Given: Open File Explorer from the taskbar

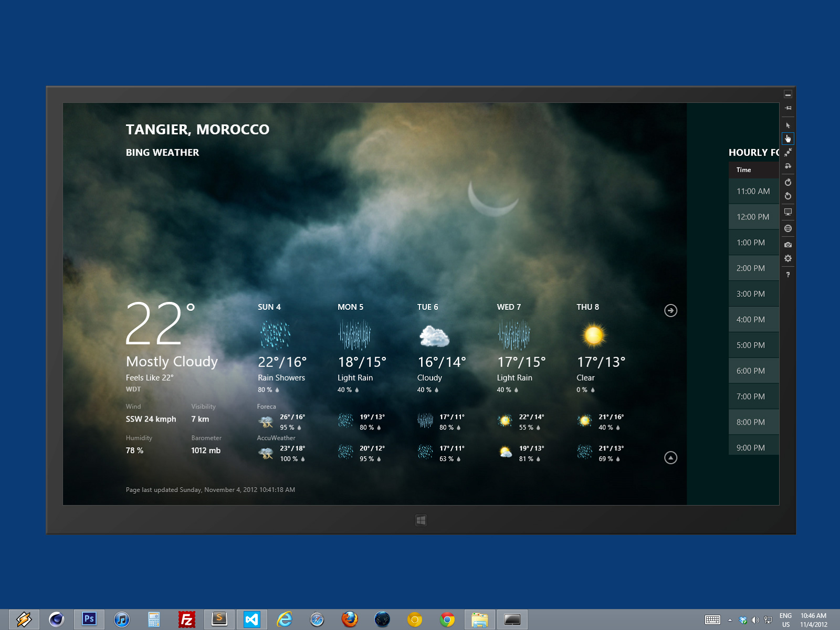Looking at the screenshot, I should [x=479, y=620].
